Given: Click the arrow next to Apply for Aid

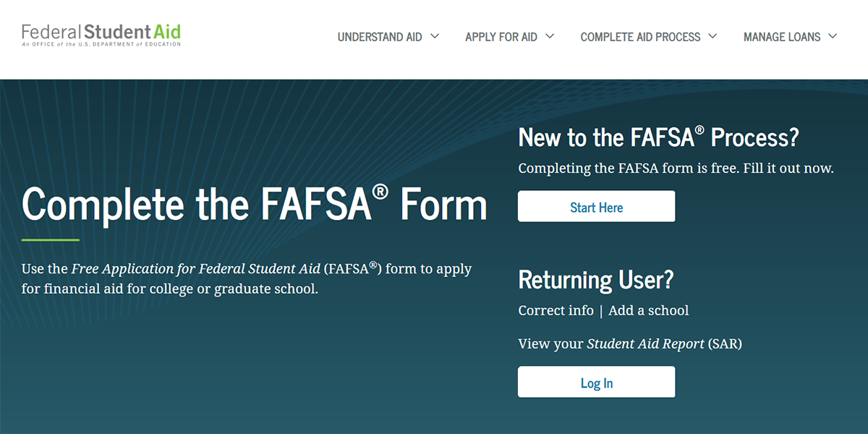Looking at the screenshot, I should pos(550,36).
